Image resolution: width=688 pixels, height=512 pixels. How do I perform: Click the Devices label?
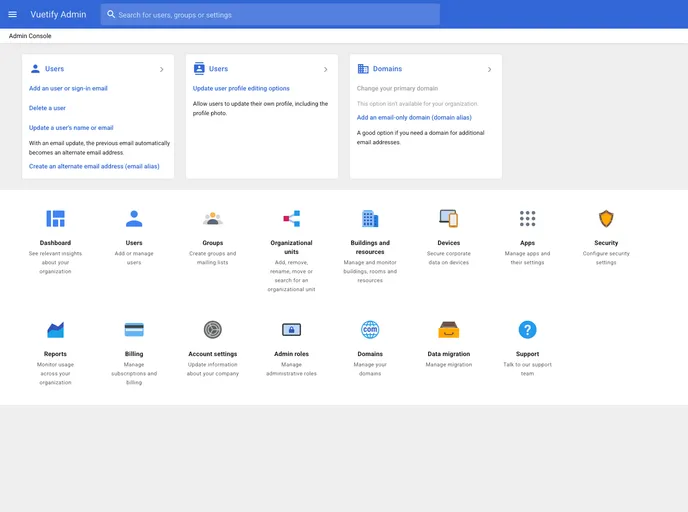[448, 243]
